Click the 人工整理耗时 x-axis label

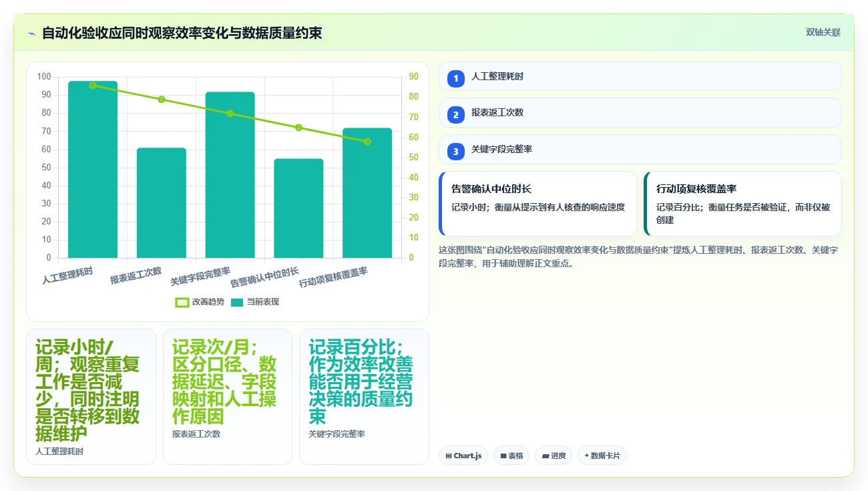(67, 275)
